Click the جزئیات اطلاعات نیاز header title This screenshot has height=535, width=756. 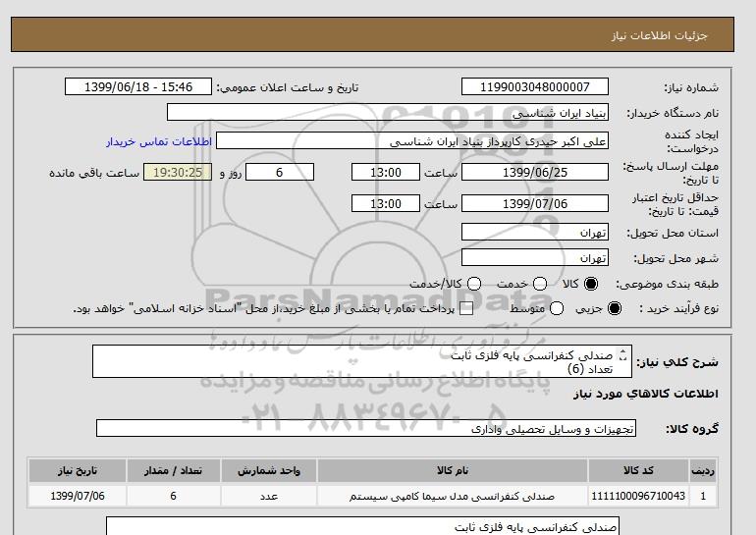(x=659, y=35)
